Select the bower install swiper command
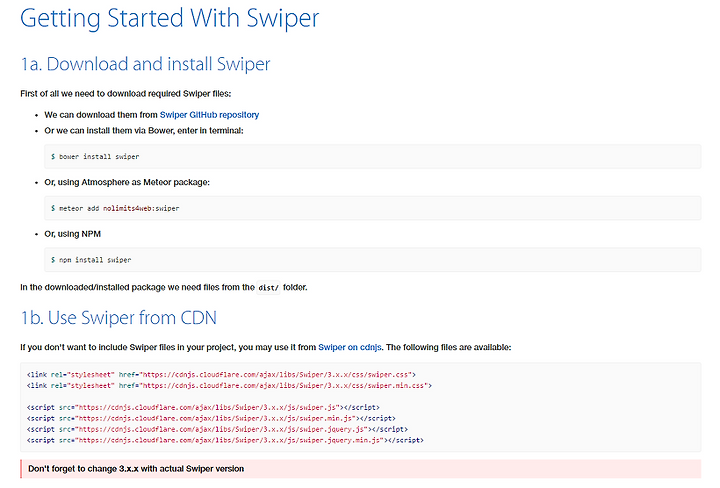This screenshot has height=488, width=720. 95,157
